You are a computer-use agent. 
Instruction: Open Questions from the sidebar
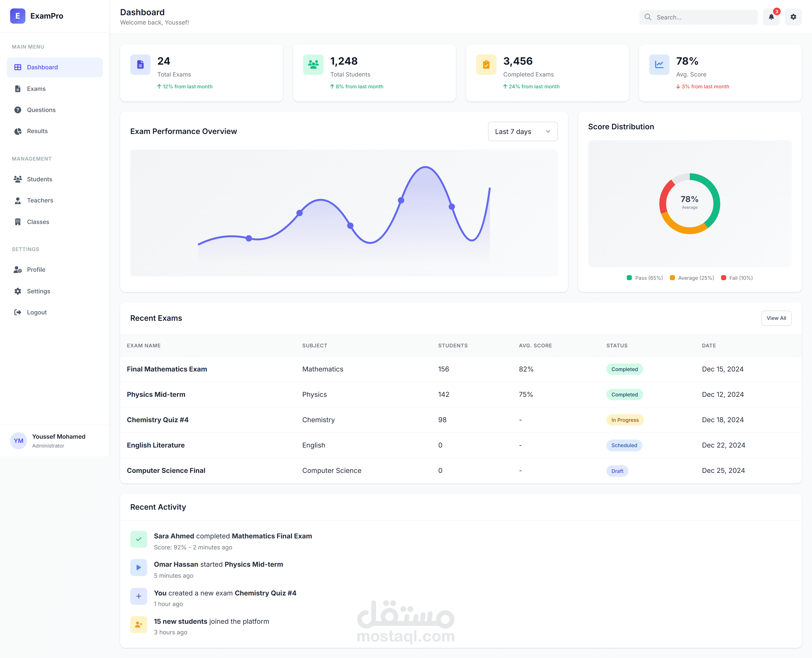point(41,110)
